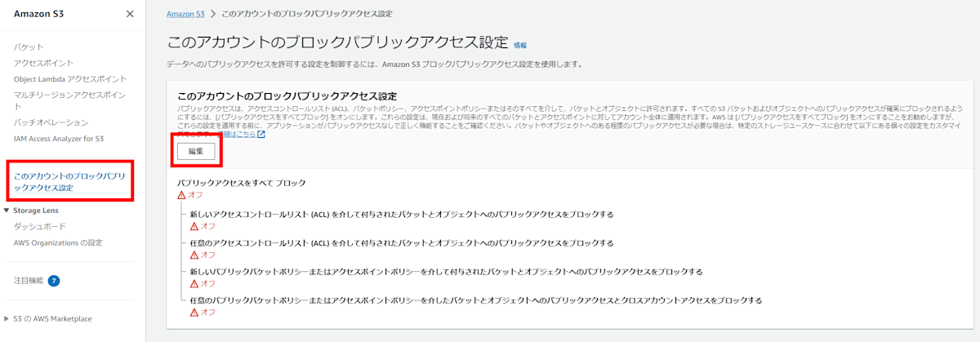Select バッチオペレーション in the sidebar
The height and width of the screenshot is (342, 980).
(x=51, y=122)
